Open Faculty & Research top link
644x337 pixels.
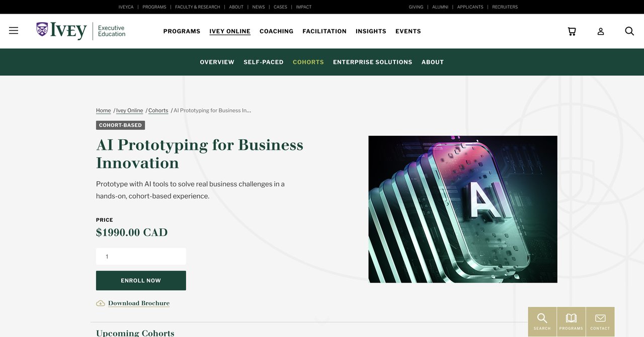197,7
